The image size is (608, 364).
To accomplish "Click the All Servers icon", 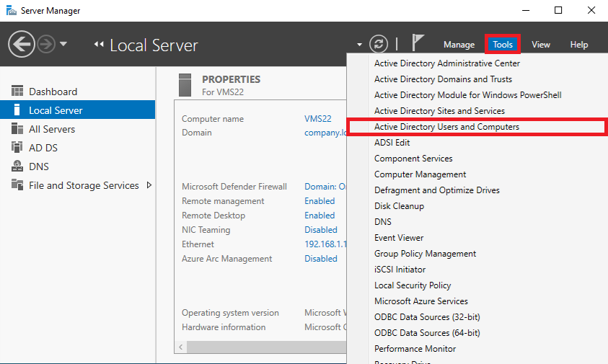I will [17, 128].
